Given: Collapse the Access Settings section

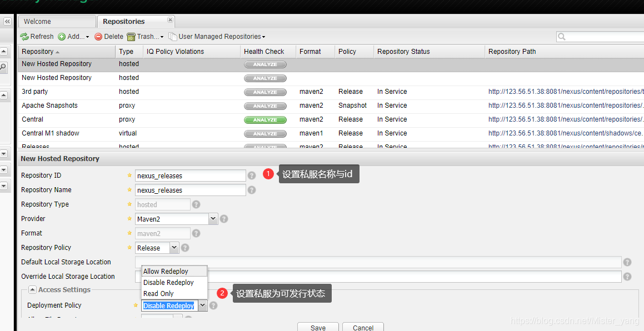Looking at the screenshot, I should click(32, 289).
